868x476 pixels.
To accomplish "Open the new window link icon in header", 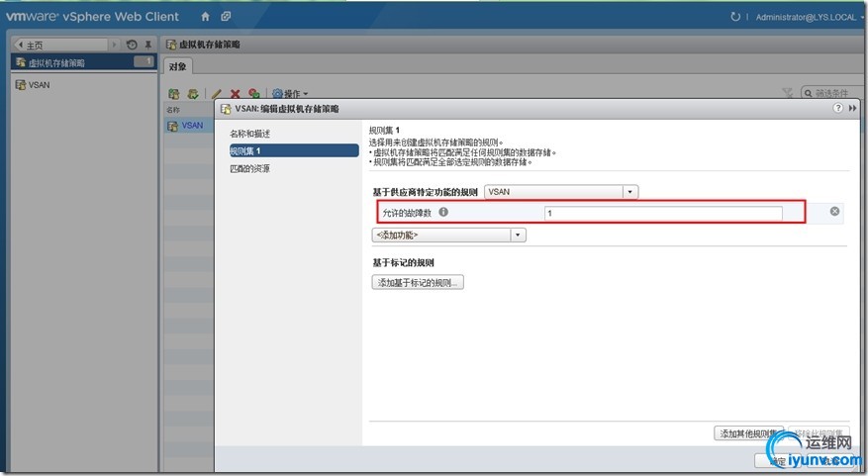I will (226, 17).
